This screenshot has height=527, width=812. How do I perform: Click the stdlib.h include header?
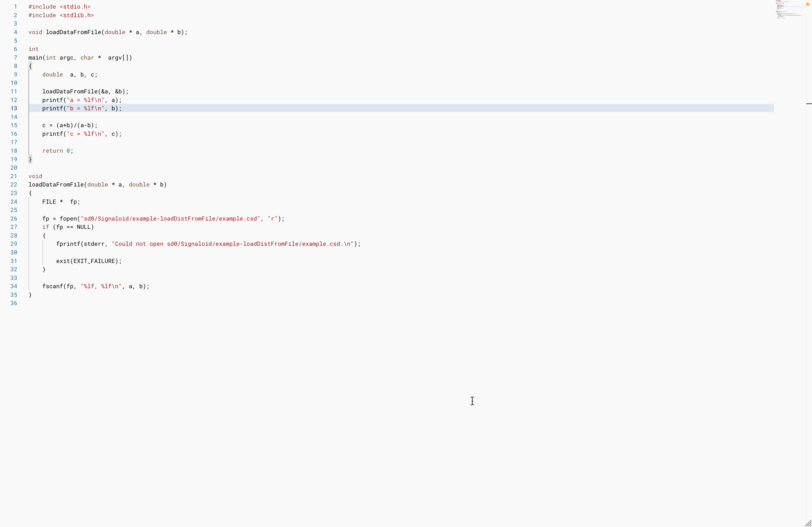pyautogui.click(x=77, y=15)
